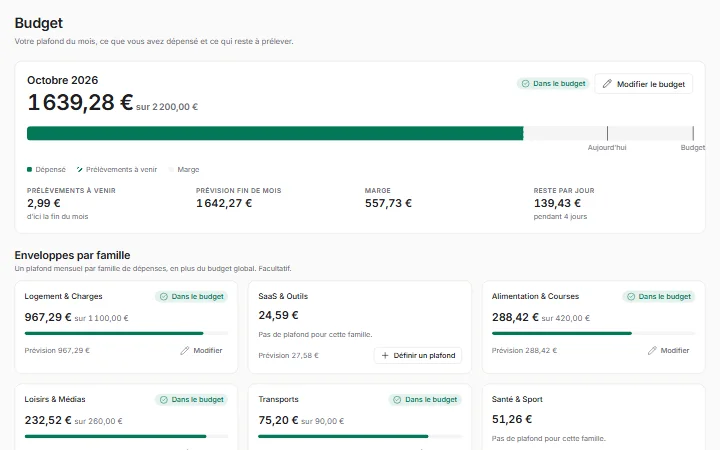Click check icon in top Dans le budget badge
The width and height of the screenshot is (720, 450).
coord(525,84)
